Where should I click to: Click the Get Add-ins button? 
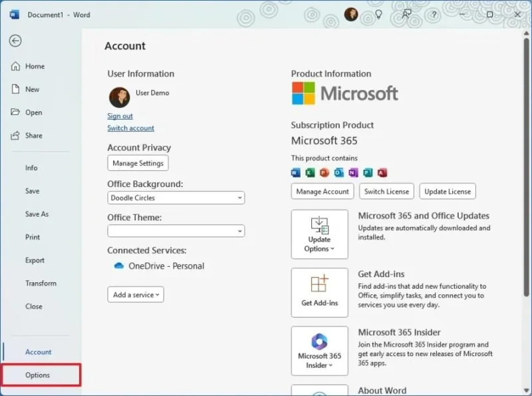(x=320, y=293)
